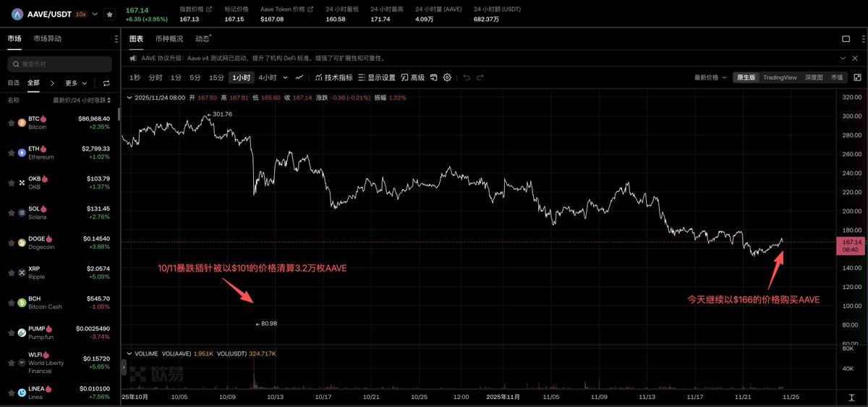Select the 自选 watchlist tab

click(14, 83)
